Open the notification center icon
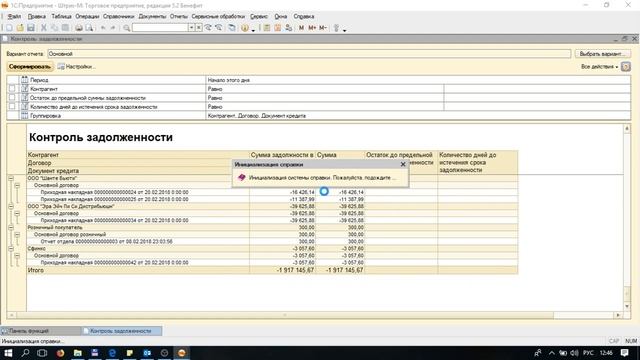 coord(624,353)
